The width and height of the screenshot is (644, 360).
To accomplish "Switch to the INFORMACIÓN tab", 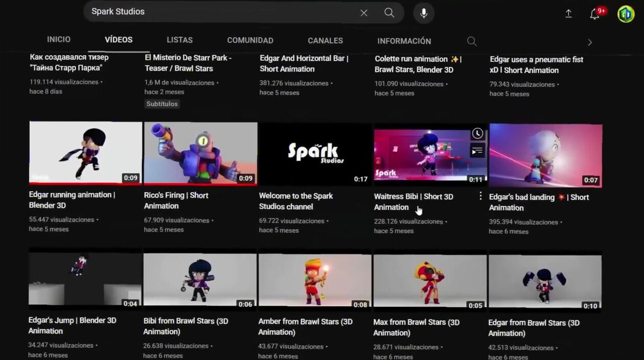I will pos(404,41).
